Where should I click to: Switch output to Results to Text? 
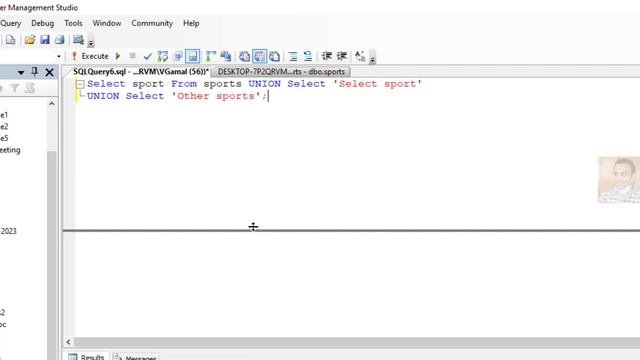244,56
